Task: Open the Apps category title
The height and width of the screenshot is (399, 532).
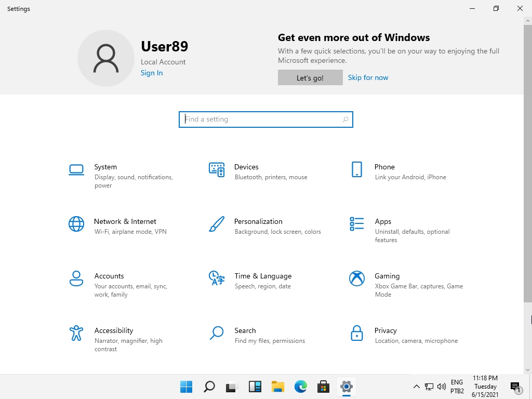Action: pyautogui.click(x=383, y=221)
